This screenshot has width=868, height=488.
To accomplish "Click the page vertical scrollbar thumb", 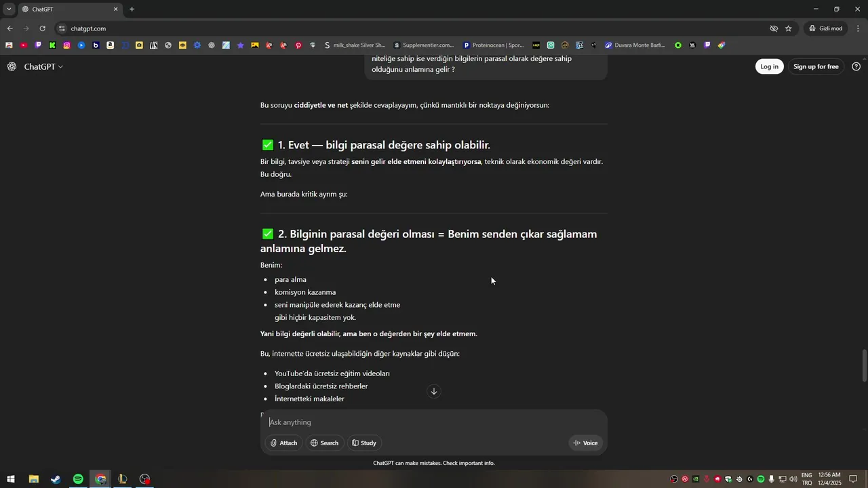I will (x=864, y=366).
